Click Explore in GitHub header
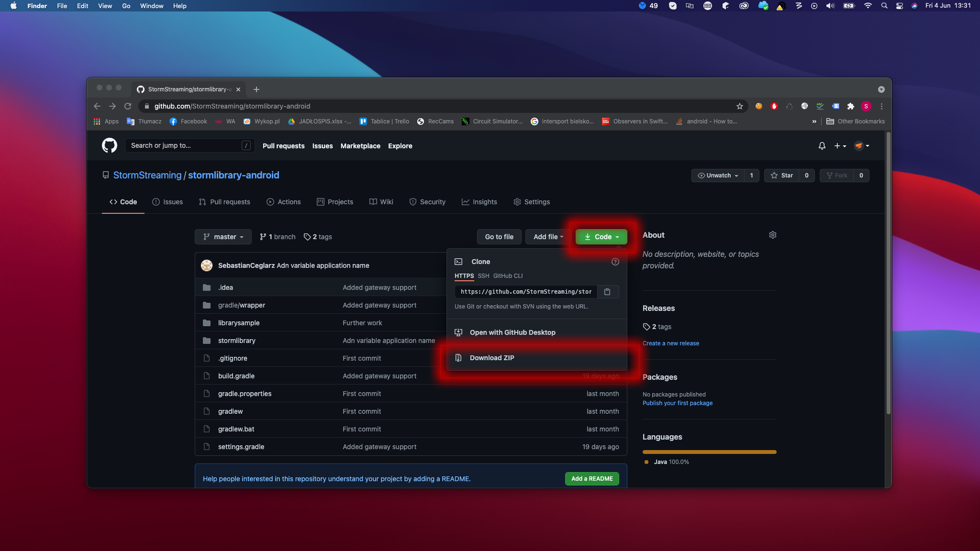The height and width of the screenshot is (551, 980). point(400,146)
